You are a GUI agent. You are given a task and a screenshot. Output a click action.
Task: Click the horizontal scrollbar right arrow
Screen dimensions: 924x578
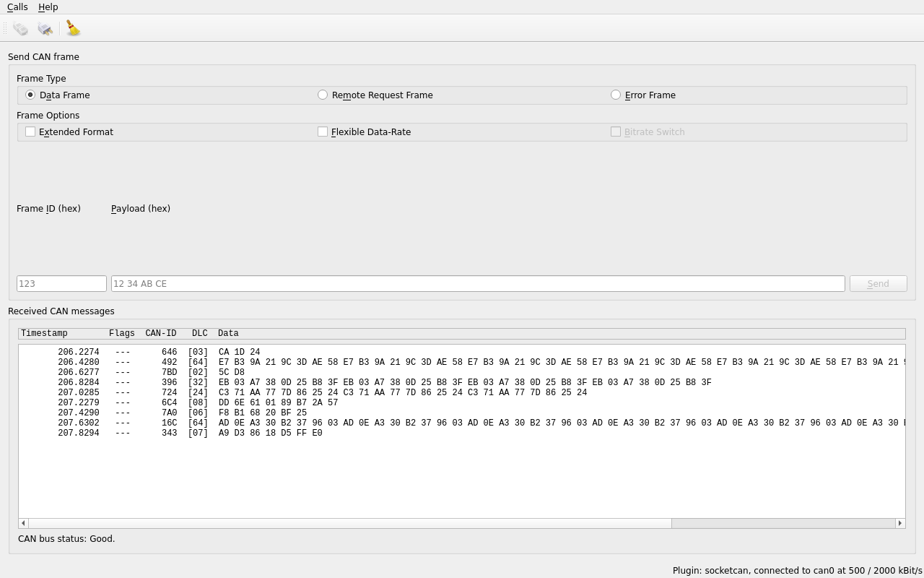point(899,523)
